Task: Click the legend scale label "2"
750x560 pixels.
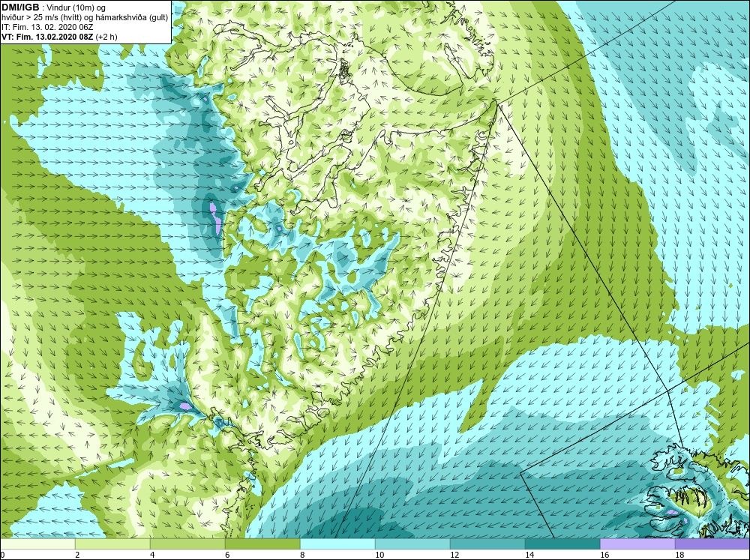Action: pyautogui.click(x=78, y=555)
